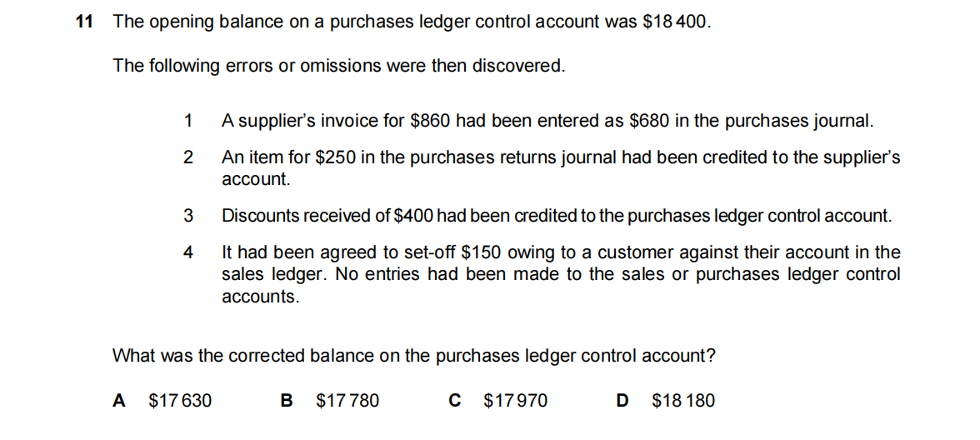Select answer option letter C
Viewport: 980px width, 440px height.
pos(455,401)
